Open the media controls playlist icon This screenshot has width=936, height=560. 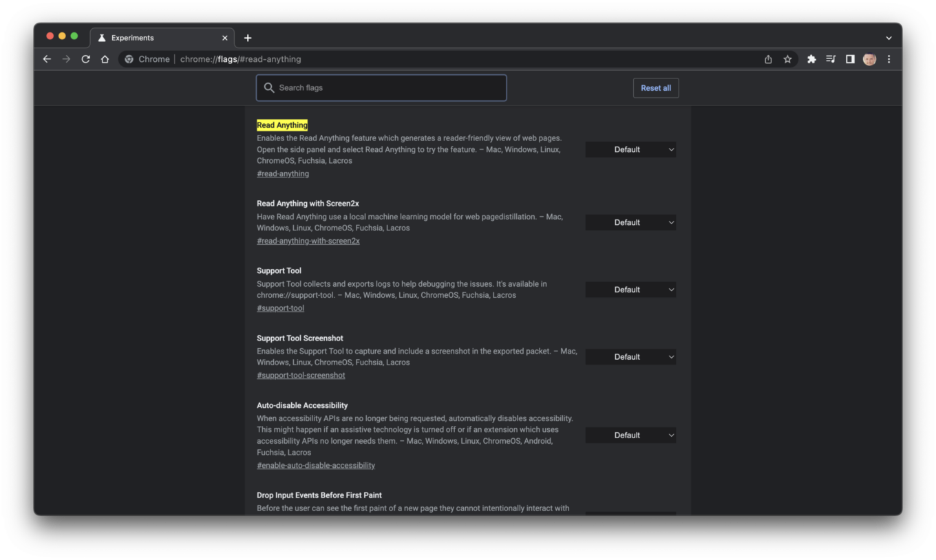tap(831, 59)
